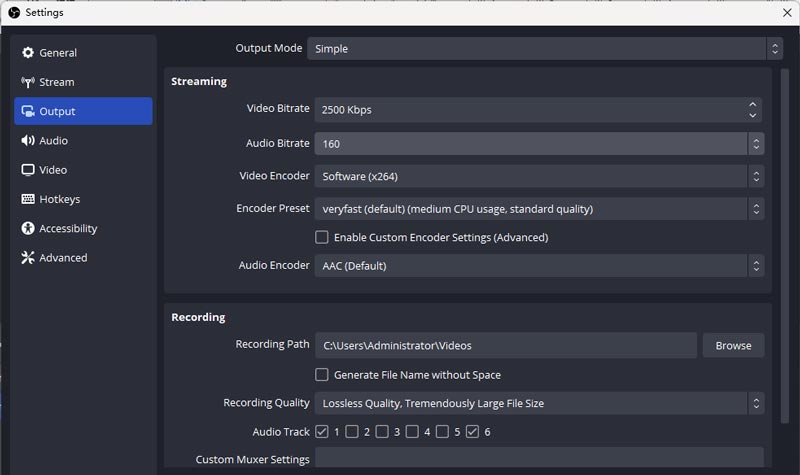Check Generate File Name without Space
This screenshot has width=800, height=475.
click(322, 375)
